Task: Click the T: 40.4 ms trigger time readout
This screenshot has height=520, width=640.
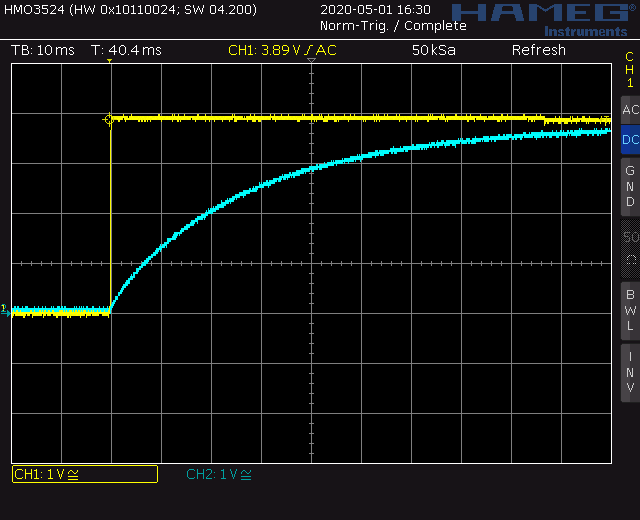Action: coord(126,50)
